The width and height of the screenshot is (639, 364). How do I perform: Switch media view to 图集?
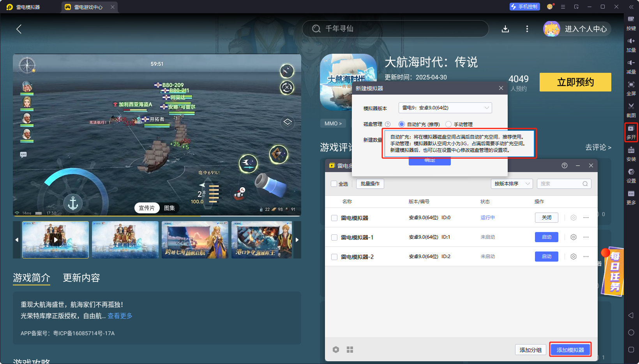coord(169,208)
